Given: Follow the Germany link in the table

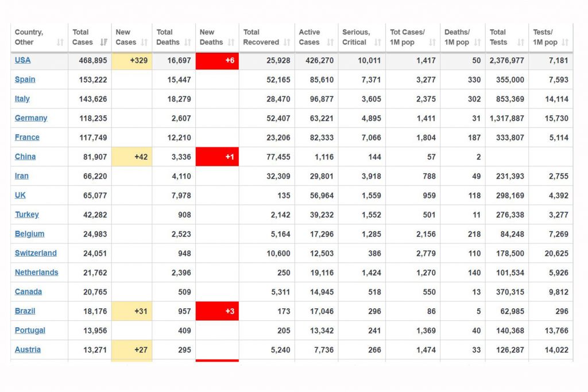Looking at the screenshot, I should click(31, 118).
